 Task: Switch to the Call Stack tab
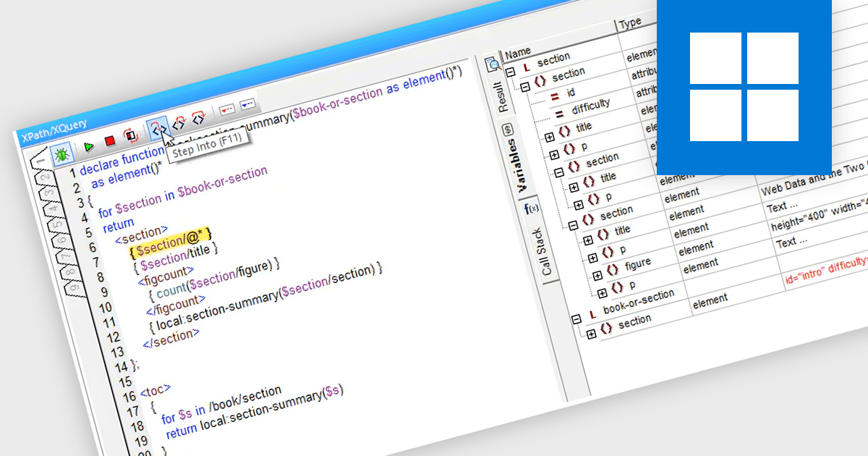[x=538, y=245]
